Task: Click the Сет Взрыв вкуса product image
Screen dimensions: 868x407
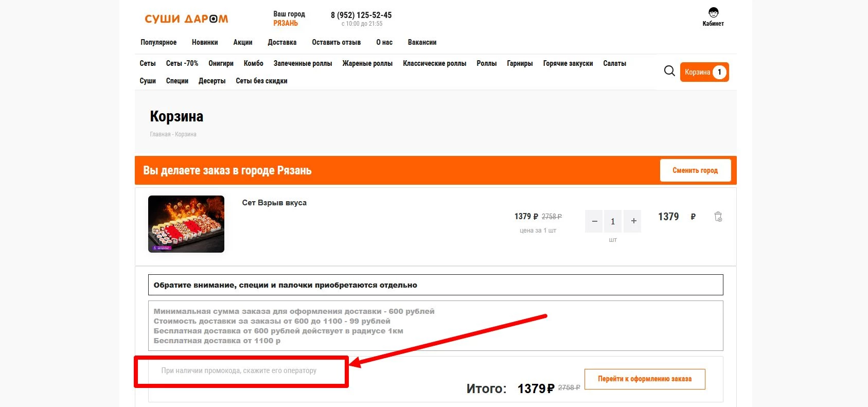Action: [x=186, y=224]
